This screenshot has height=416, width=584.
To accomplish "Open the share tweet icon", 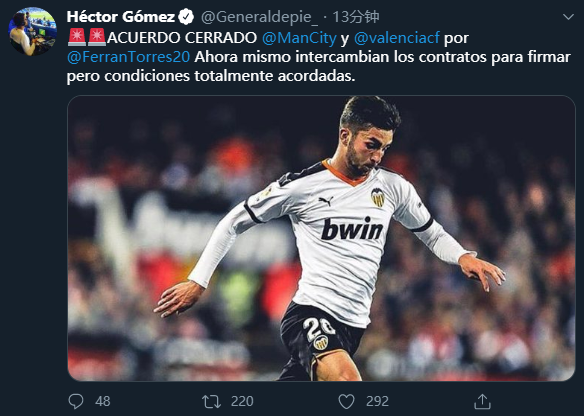I will click(x=482, y=401).
